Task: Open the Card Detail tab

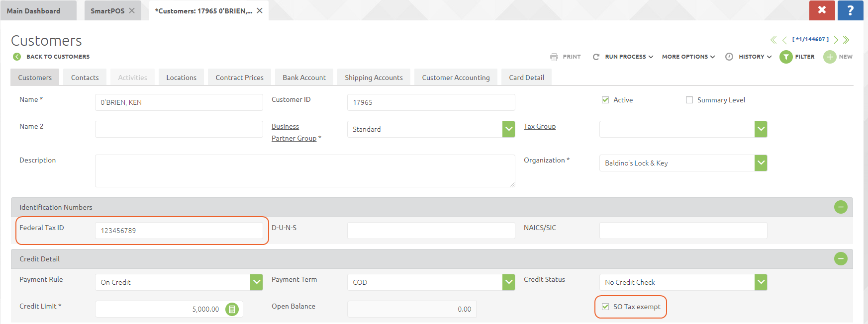Action: (526, 78)
